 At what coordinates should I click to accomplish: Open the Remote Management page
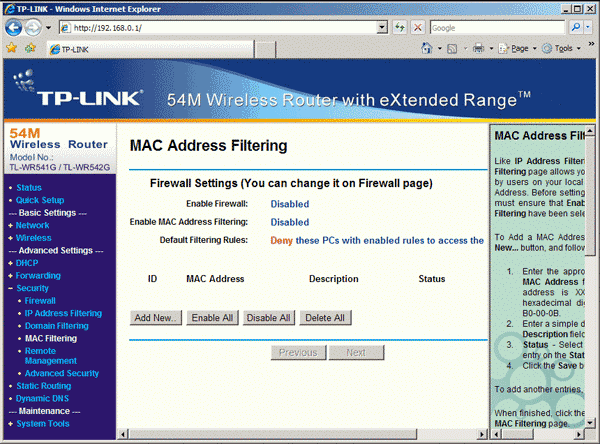(51, 356)
